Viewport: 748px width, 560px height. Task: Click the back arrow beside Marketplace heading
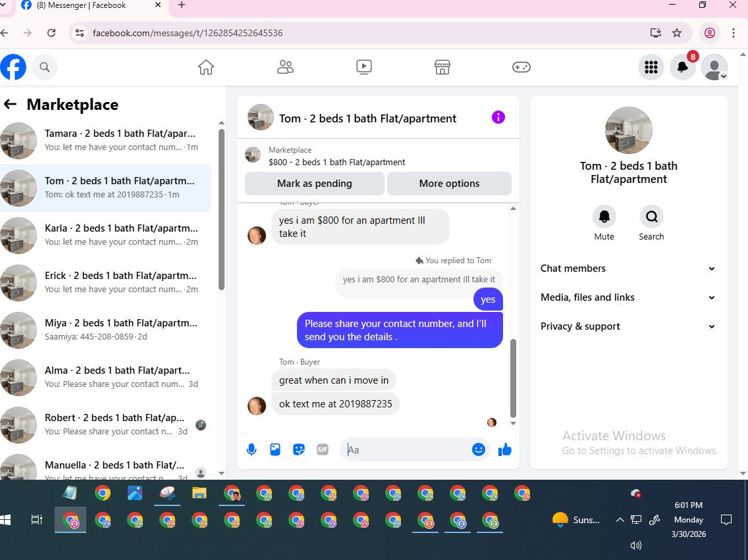point(10,105)
